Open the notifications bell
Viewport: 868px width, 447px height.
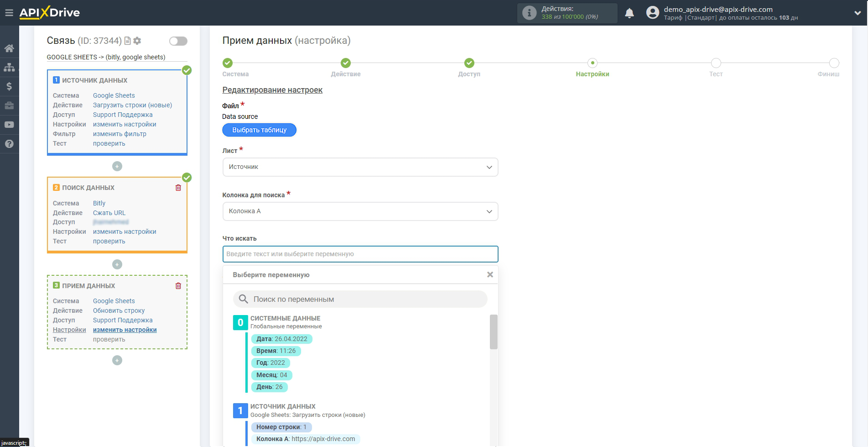pyautogui.click(x=629, y=13)
